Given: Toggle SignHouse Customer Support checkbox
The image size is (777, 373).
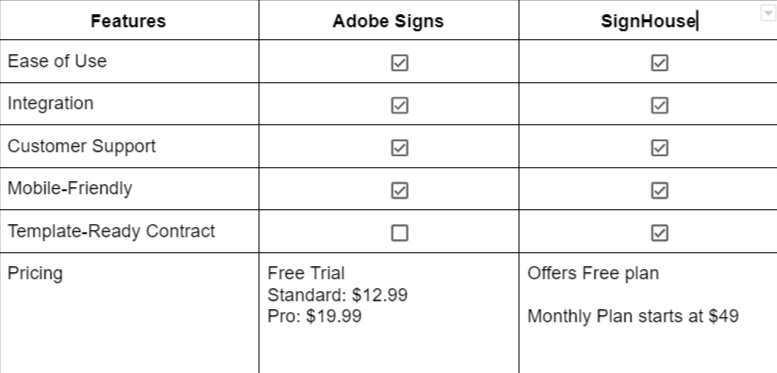Looking at the screenshot, I should (x=659, y=148).
